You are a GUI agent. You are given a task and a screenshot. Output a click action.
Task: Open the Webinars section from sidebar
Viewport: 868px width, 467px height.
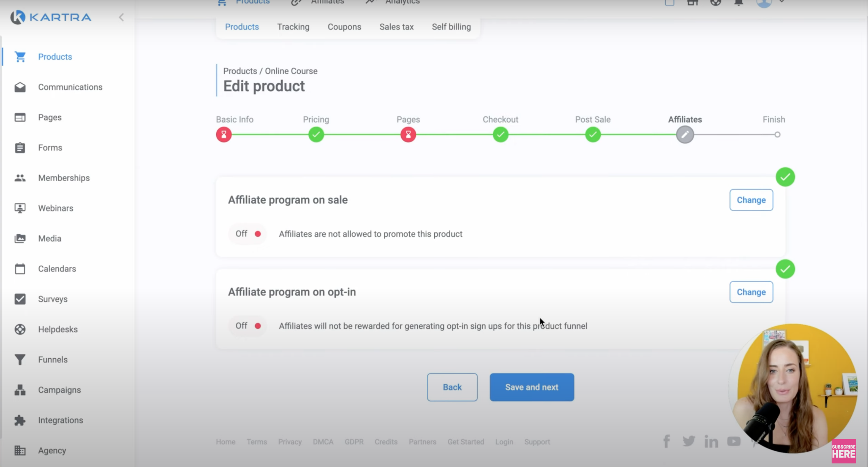[20, 208]
